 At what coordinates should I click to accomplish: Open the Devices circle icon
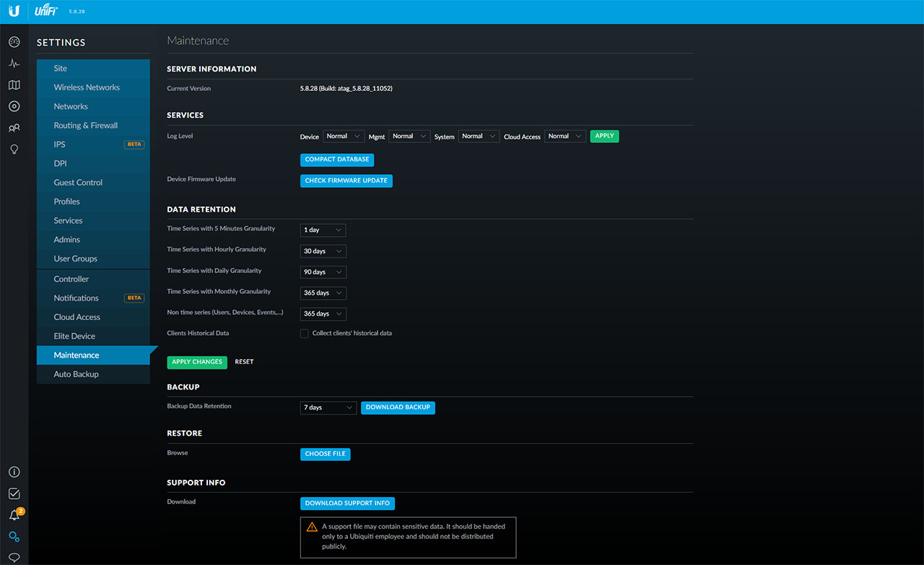point(14,106)
